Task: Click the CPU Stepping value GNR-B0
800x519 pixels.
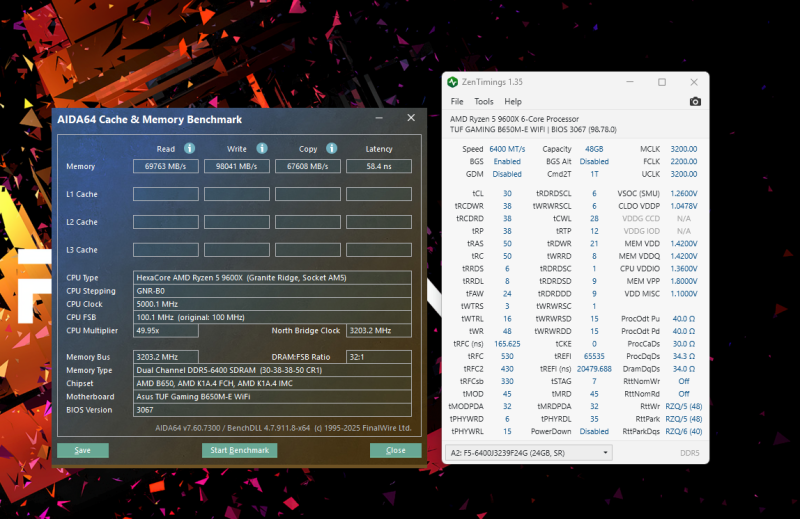Action: tap(272, 291)
